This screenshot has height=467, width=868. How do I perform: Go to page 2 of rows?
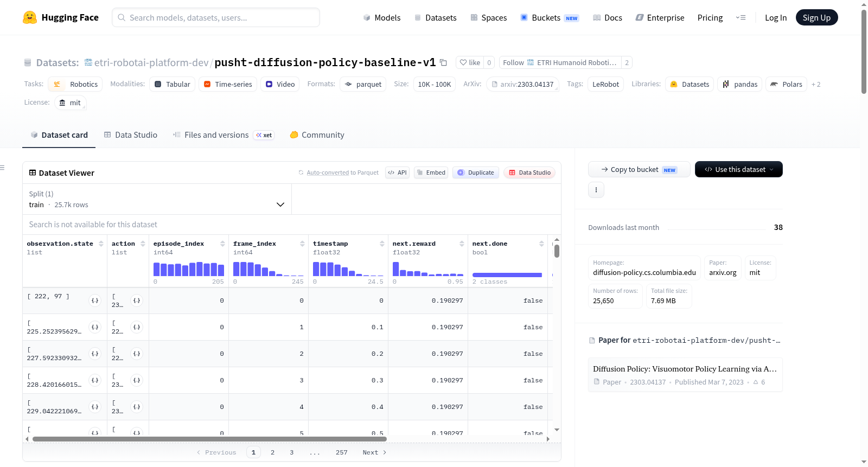272,452
